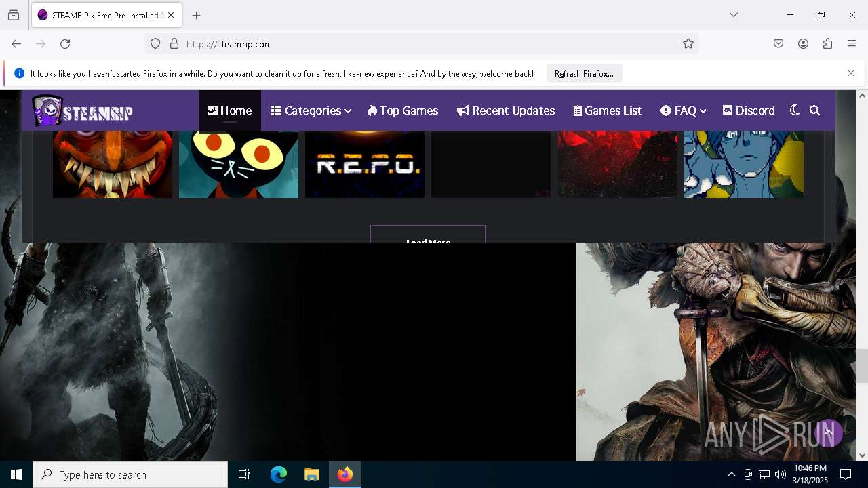Open the orange monster game thumbnail
The width and height of the screenshot is (868, 488).
coord(113,165)
